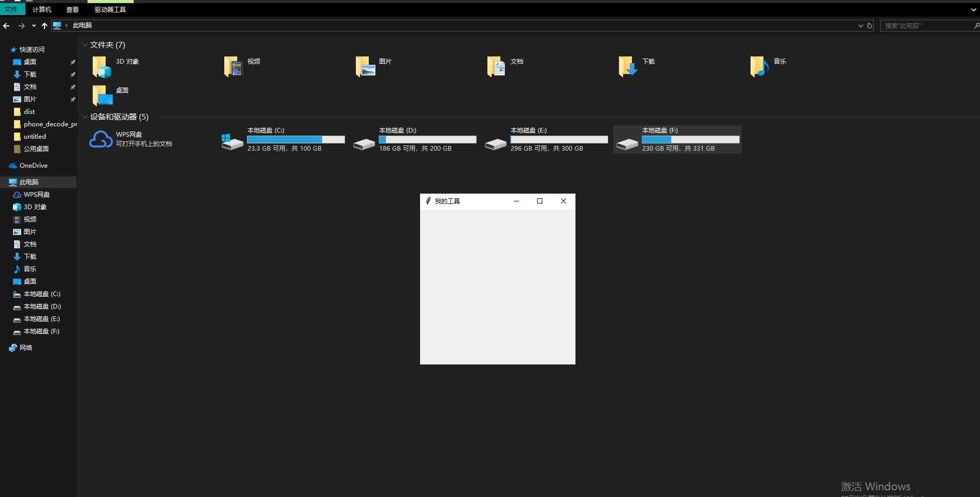Open the 文档 folder in main pane
Viewport: 980px width, 497px height.
[x=496, y=67]
